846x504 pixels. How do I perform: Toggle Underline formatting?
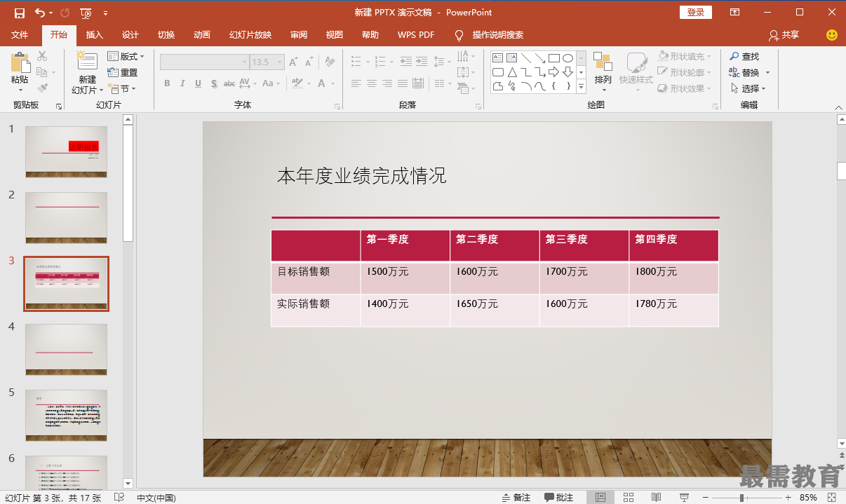tap(198, 83)
